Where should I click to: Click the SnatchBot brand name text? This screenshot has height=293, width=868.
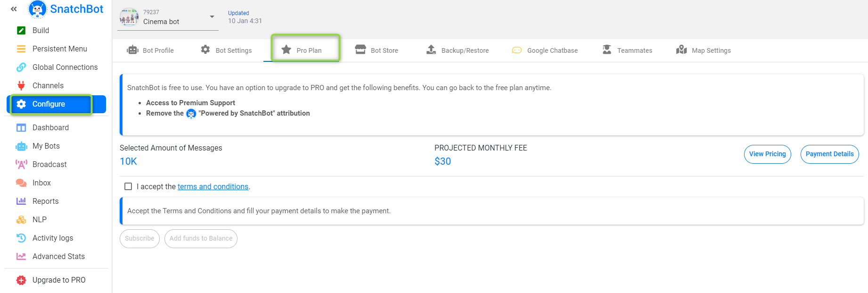[77, 9]
